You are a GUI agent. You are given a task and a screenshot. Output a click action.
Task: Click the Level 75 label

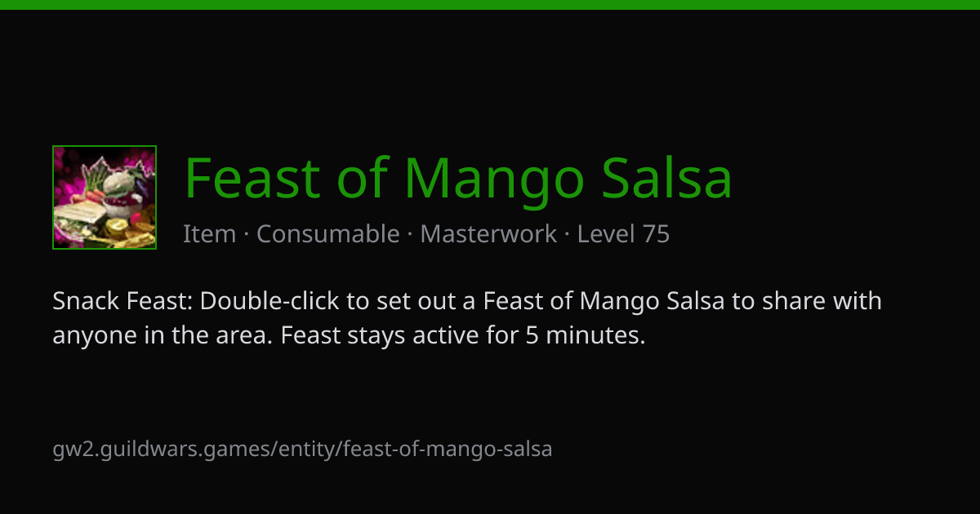pos(623,234)
